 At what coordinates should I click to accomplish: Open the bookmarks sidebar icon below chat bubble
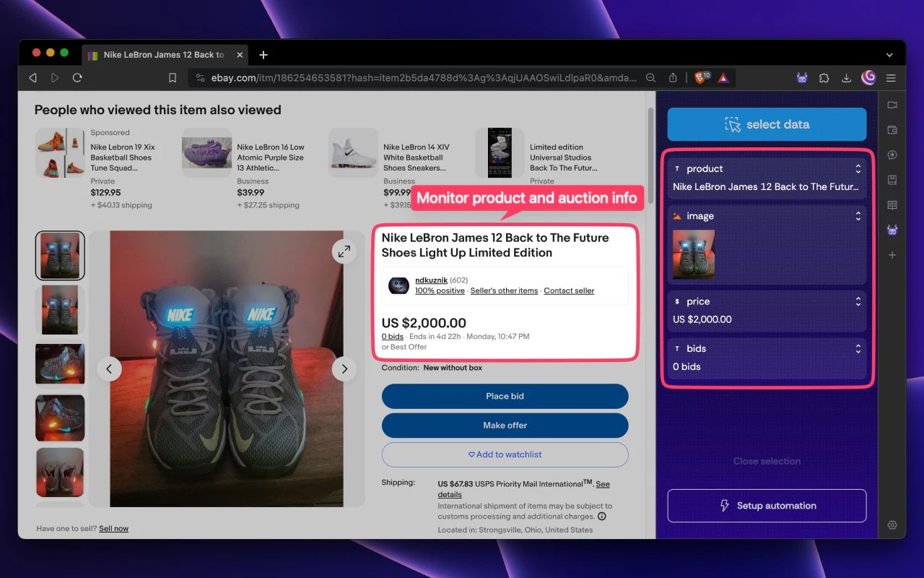pyautogui.click(x=892, y=180)
